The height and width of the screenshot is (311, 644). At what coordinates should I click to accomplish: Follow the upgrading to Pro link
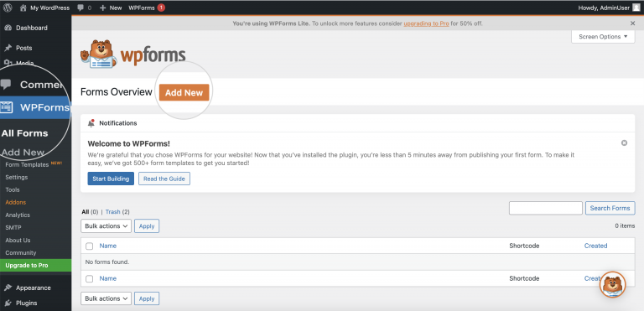click(426, 23)
